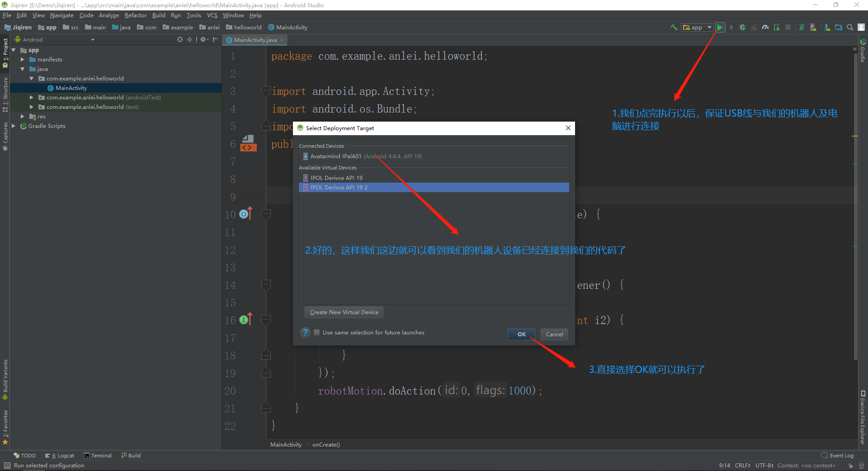Open Project panel settings gear dropdown
Image resolution: width=868 pixels, height=471 pixels.
pyautogui.click(x=204, y=40)
